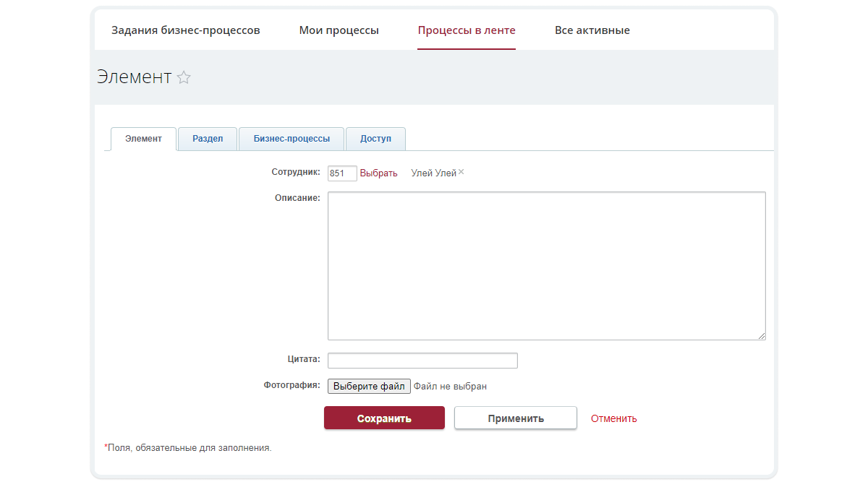Screen dimensions: 868x495
Task: Click the Файл не выбран text
Action: pyautogui.click(x=450, y=387)
